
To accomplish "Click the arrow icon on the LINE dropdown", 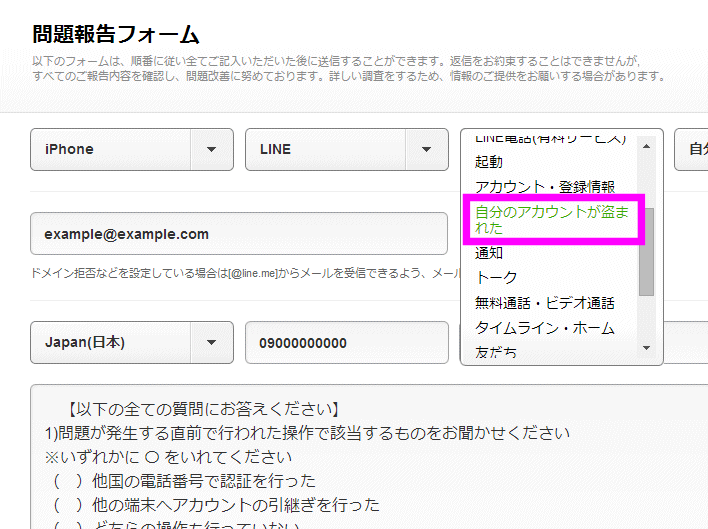I will (x=426, y=149).
